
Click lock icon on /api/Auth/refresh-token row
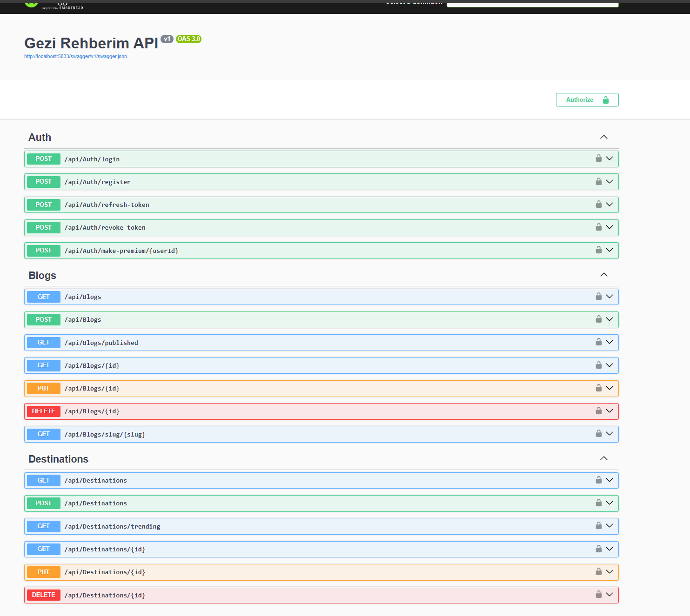point(599,204)
